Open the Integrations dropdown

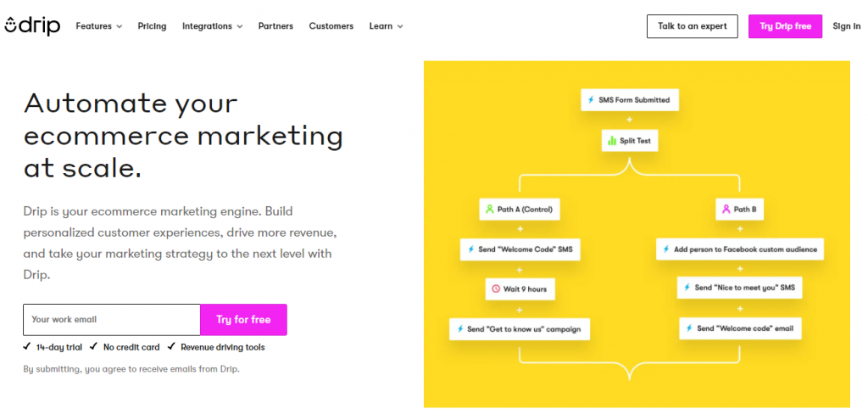coord(212,26)
